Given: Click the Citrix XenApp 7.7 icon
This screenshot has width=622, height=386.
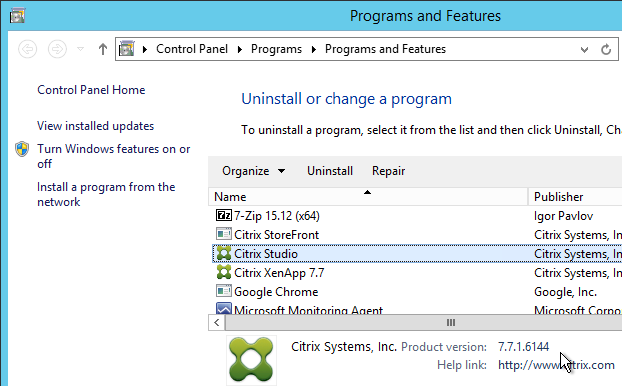Looking at the screenshot, I should [224, 273].
